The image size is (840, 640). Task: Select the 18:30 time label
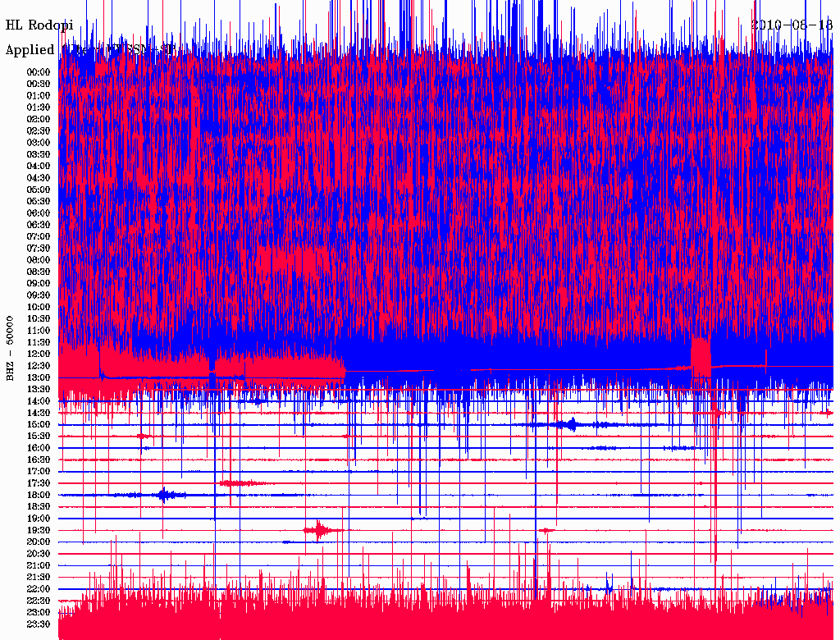[x=38, y=507]
